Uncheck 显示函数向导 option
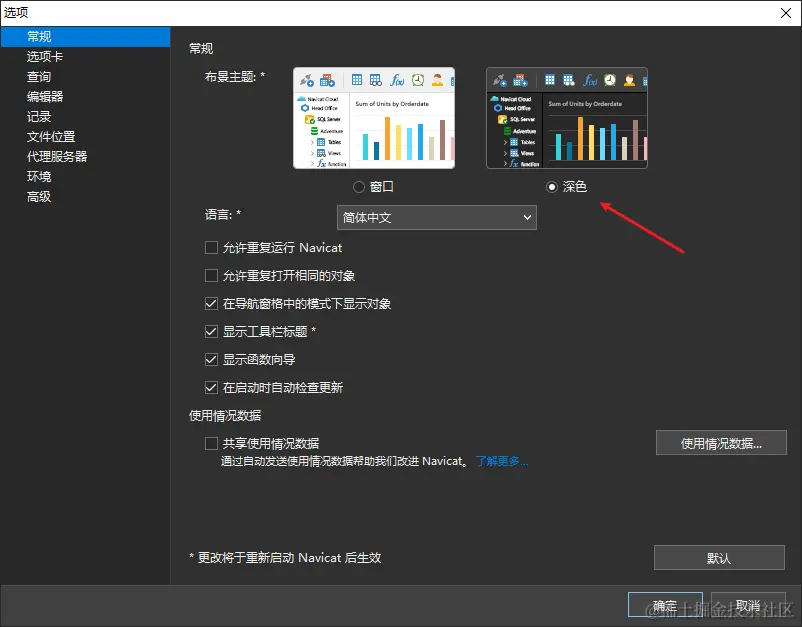This screenshot has width=802, height=627. tap(211, 360)
